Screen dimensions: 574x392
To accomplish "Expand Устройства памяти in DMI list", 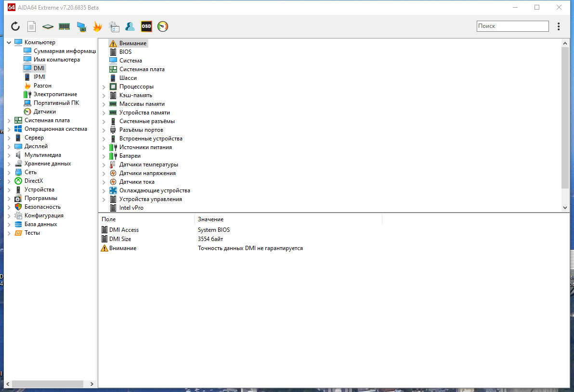I will tap(104, 113).
